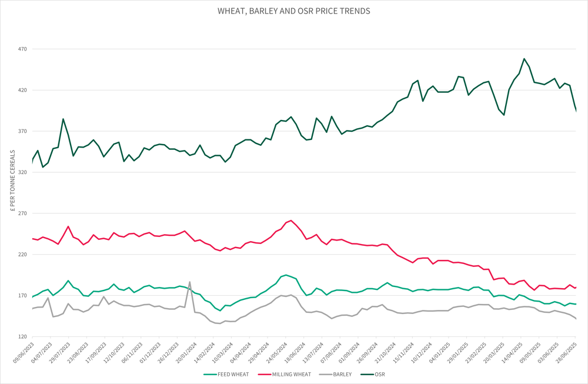Click the 120 y-axis label
Viewport: 588px width, 384px height.
[x=22, y=337]
